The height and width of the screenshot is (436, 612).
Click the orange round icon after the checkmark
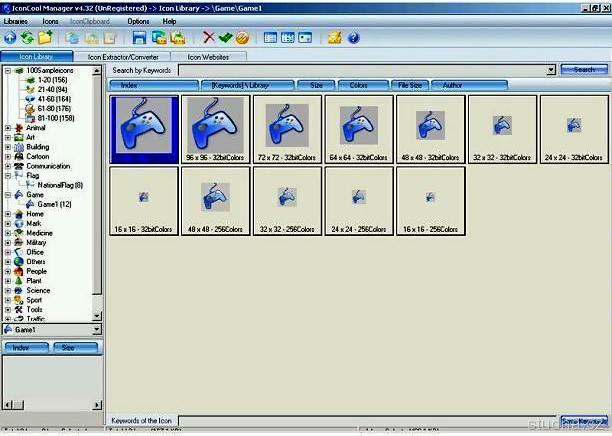(x=242, y=38)
